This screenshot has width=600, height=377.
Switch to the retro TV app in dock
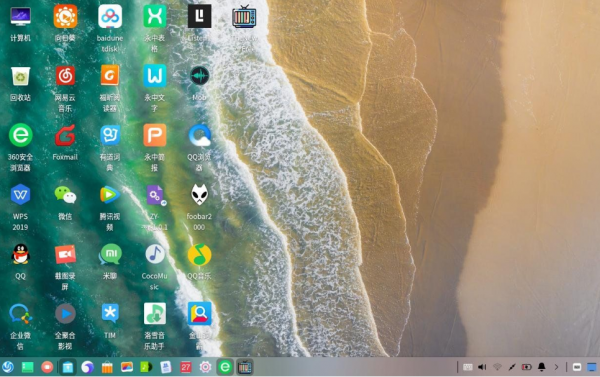click(245, 367)
